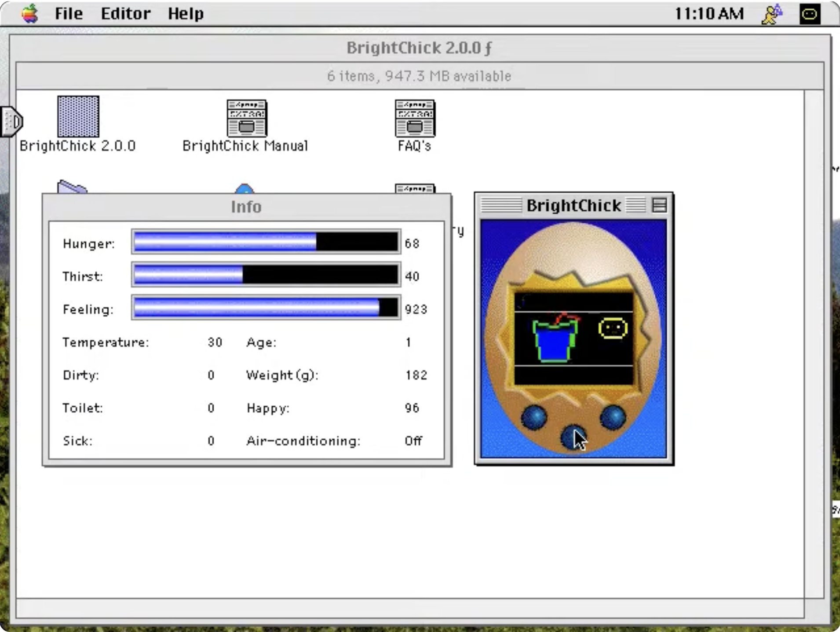Viewport: 840px width, 632px height.
Task: Open the Apple menu
Action: tap(29, 14)
